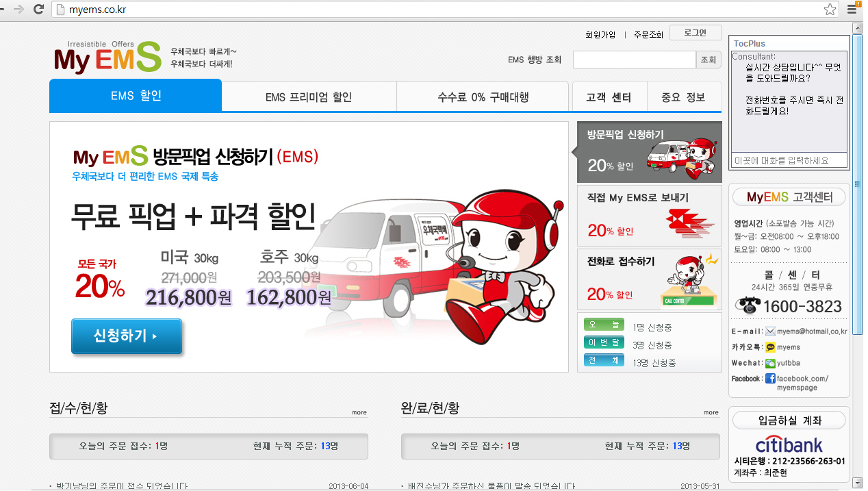This screenshot has width=868, height=491.
Task: Click the envelope icon beside E-mail
Action: [770, 331]
